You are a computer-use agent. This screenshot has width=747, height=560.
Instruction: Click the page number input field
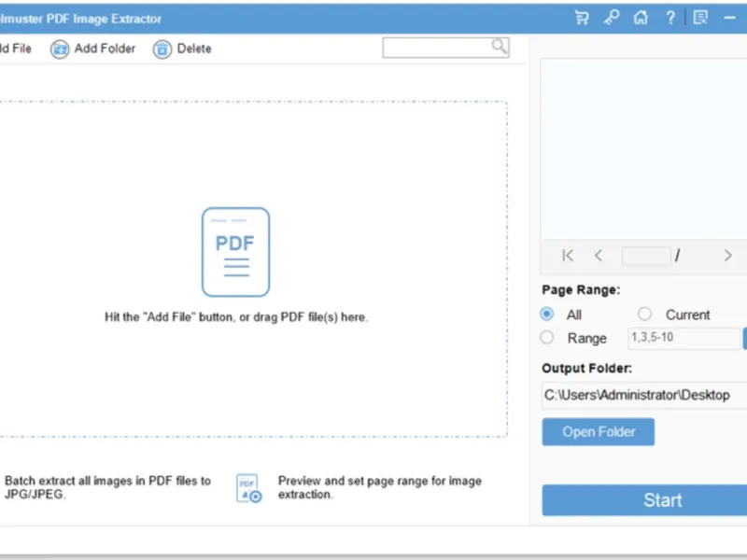(646, 256)
